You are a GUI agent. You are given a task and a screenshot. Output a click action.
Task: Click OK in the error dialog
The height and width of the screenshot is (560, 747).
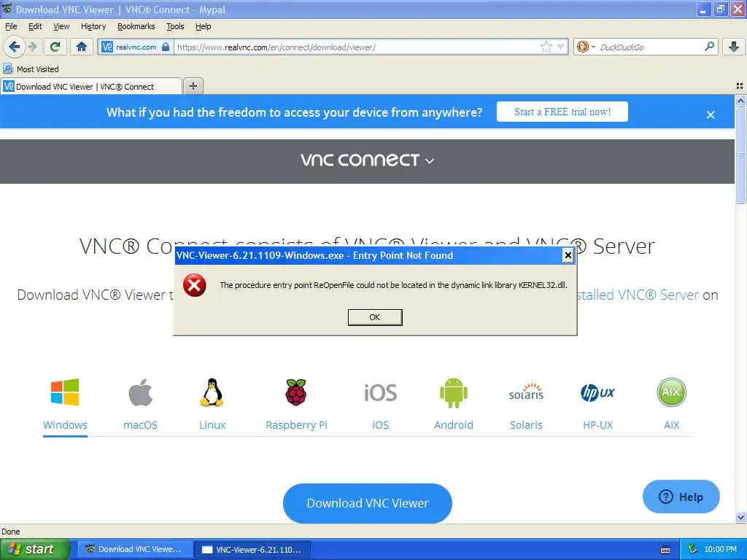coord(375,317)
